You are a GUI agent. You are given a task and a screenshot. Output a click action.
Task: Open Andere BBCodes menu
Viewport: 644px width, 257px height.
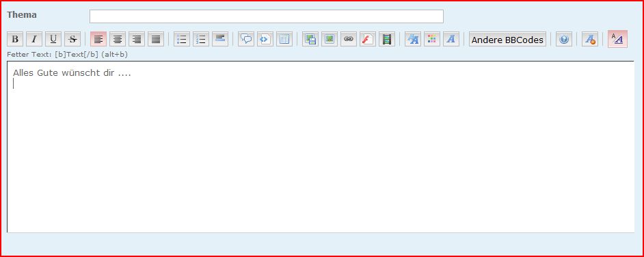(x=508, y=40)
